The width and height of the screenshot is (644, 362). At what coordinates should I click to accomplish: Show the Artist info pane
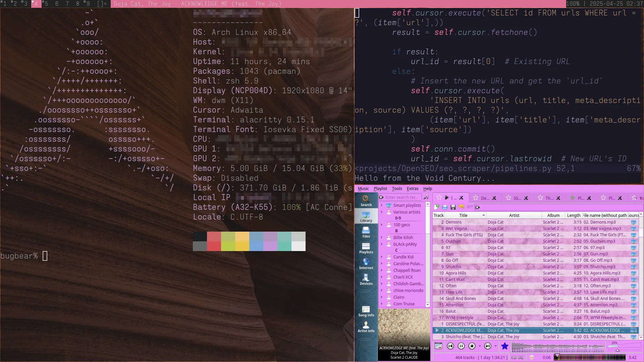(366, 326)
